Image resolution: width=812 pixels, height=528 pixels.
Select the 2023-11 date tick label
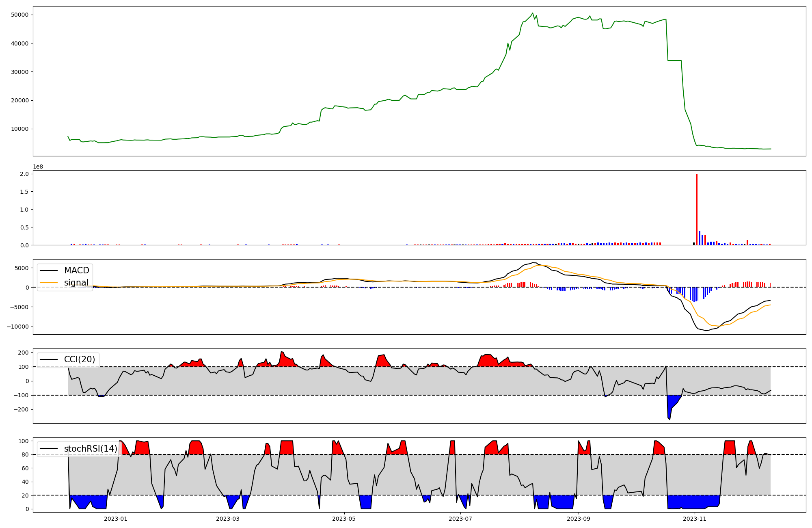point(695,519)
